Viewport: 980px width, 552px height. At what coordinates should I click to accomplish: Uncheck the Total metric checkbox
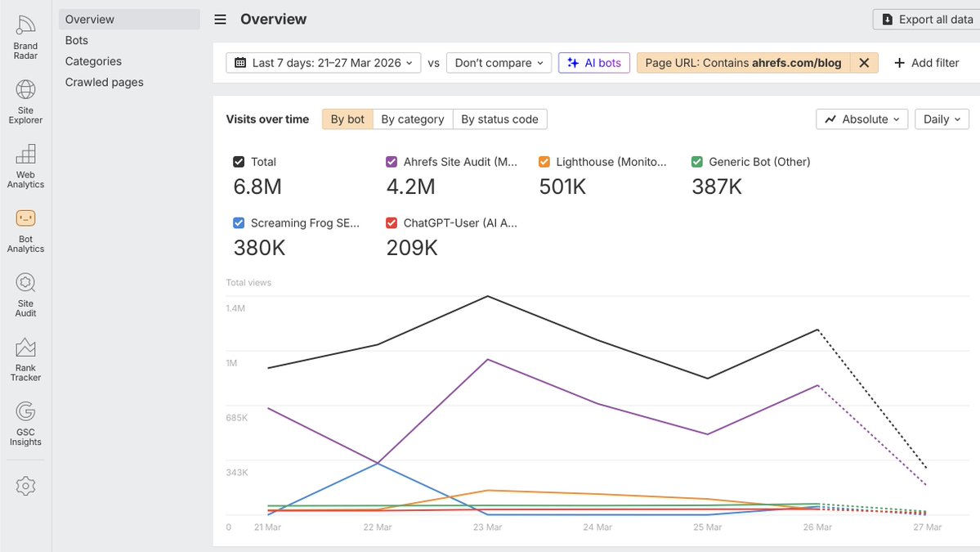[239, 162]
